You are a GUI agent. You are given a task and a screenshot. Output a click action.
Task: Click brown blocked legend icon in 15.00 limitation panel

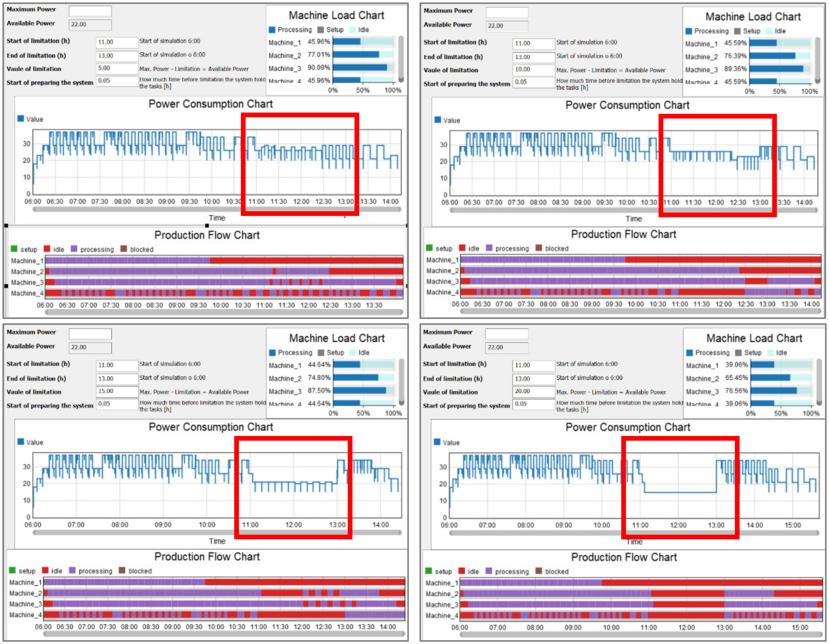pyautogui.click(x=122, y=570)
